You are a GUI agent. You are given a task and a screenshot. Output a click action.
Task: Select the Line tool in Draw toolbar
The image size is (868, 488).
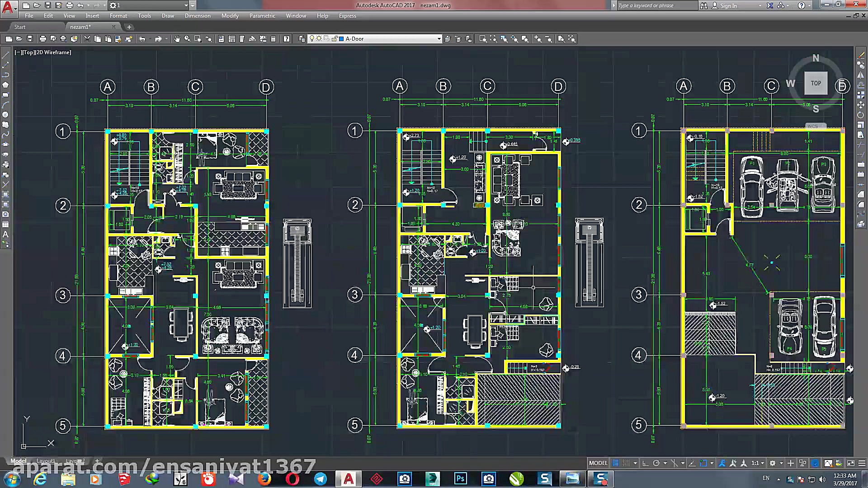(5, 55)
